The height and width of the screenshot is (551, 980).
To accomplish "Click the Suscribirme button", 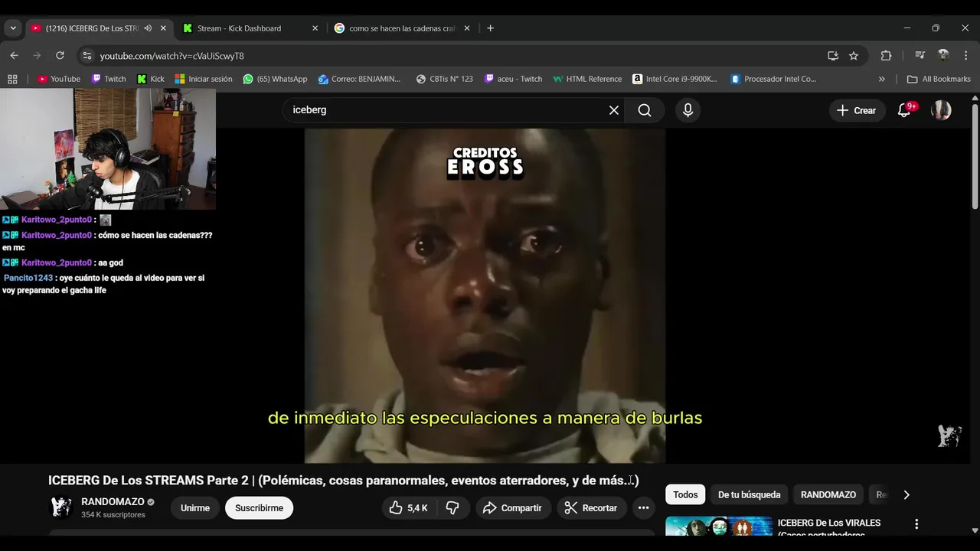I will click(x=259, y=508).
